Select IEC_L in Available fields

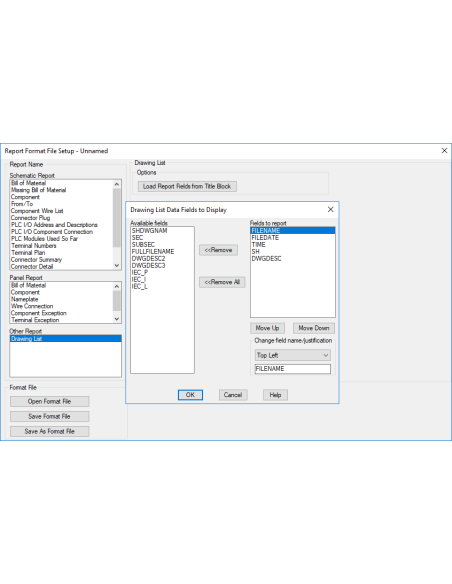point(162,286)
